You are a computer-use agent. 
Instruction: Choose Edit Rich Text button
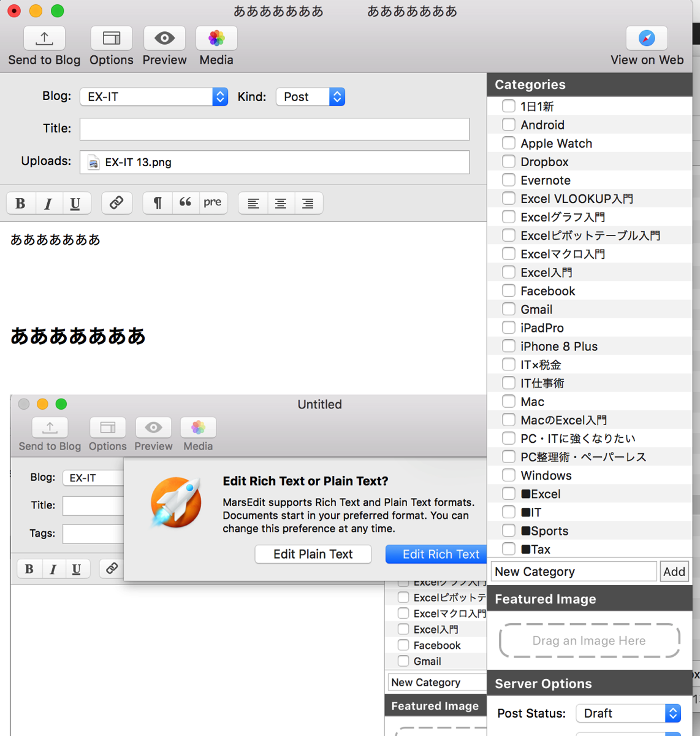438,554
